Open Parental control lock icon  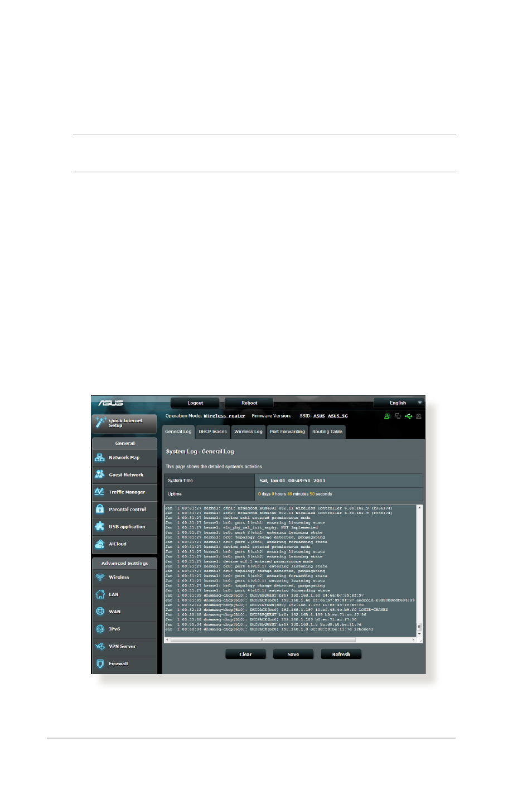pos(100,509)
